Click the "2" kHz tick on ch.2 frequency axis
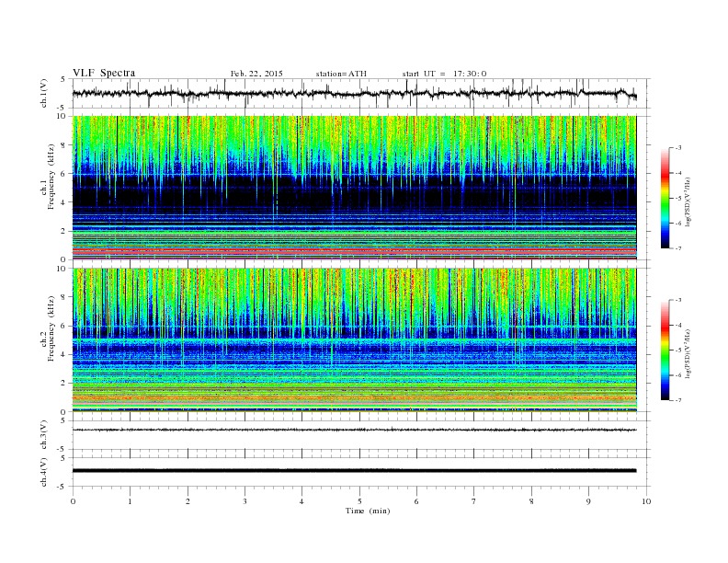This screenshot has height=563, width=728. tap(63, 383)
